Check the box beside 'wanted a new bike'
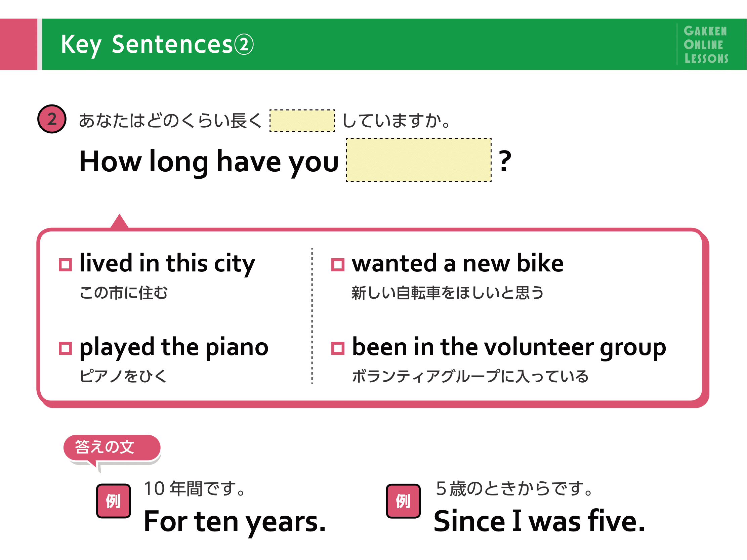Viewport: 747px width, 560px height. pos(338,265)
